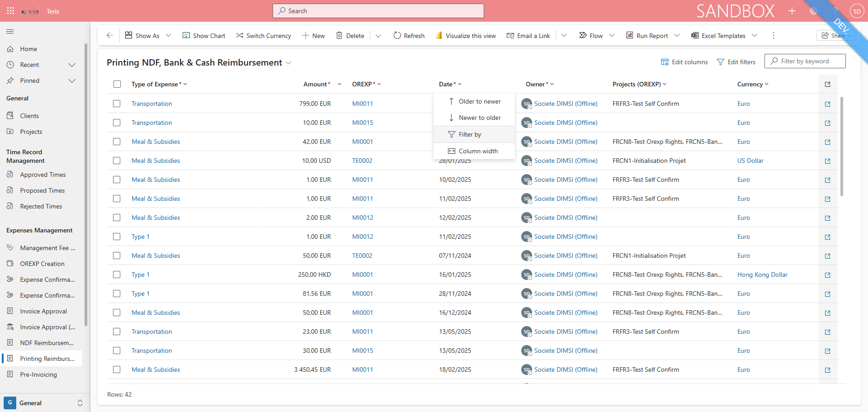Open the Delete split-button dropdown arrow
868x412 pixels.
[378, 36]
